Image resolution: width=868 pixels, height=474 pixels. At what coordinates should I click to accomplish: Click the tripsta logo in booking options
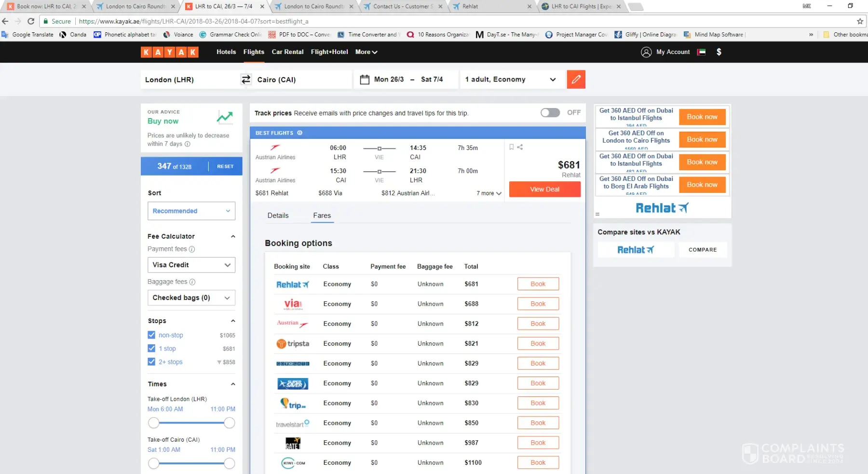[x=293, y=344]
